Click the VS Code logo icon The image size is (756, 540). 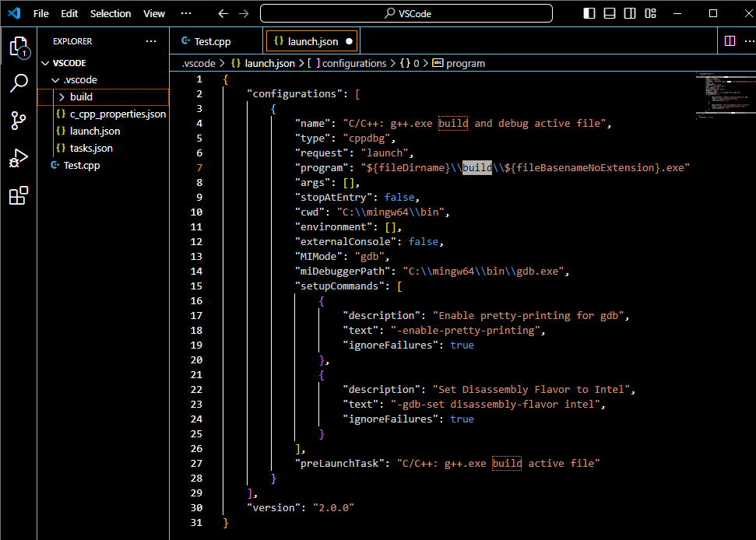point(15,13)
